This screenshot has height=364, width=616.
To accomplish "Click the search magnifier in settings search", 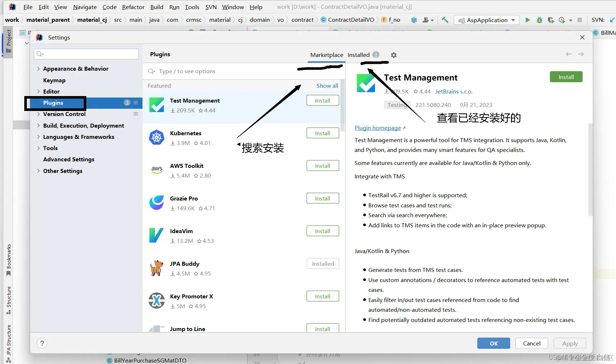I will pyautogui.click(x=40, y=54).
